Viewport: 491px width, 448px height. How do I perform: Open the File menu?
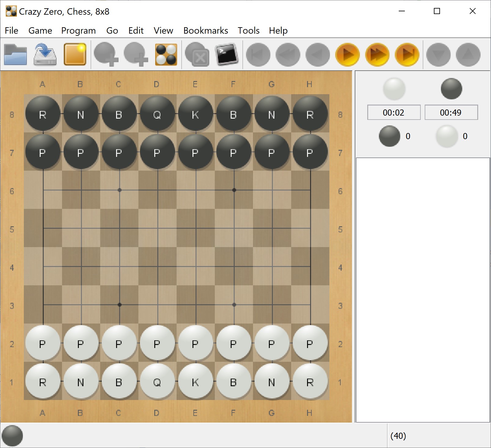(12, 31)
